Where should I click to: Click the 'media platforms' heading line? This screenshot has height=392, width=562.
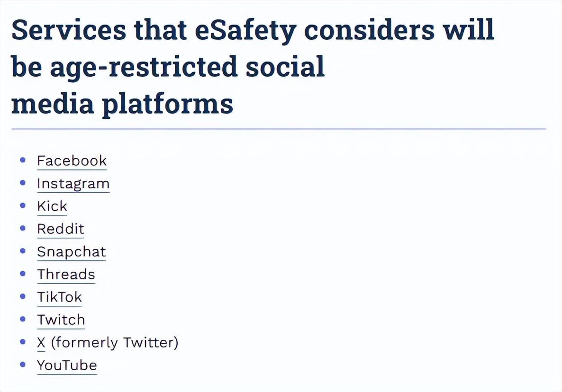point(122,103)
